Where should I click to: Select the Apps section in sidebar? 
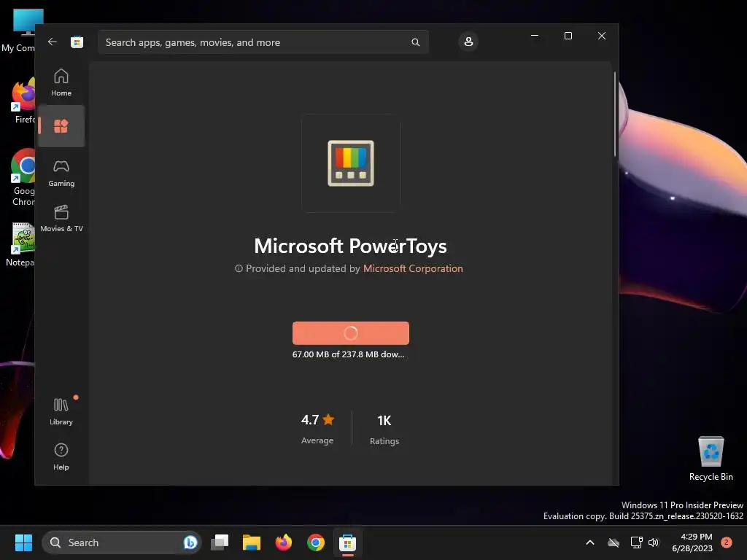pos(61,126)
